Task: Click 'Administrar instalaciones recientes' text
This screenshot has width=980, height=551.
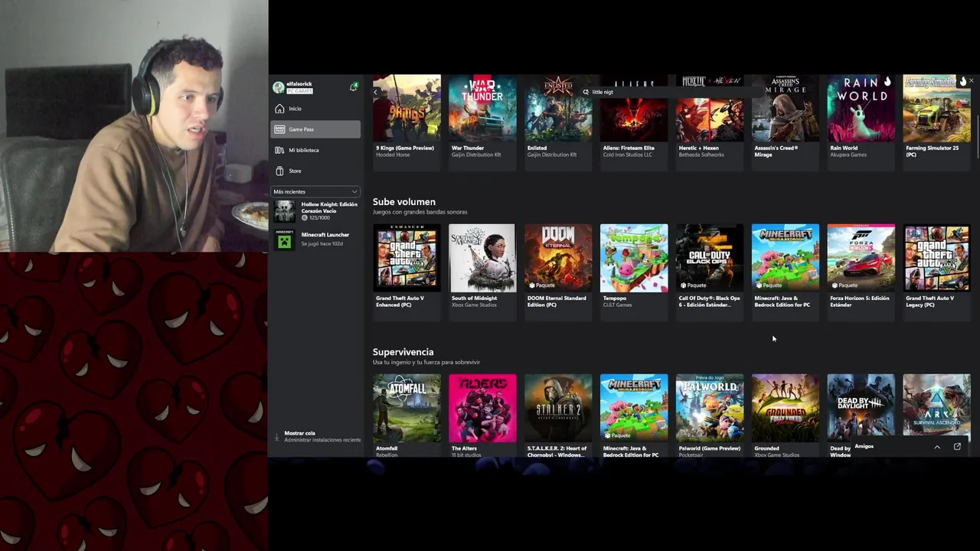Action: [x=322, y=440]
